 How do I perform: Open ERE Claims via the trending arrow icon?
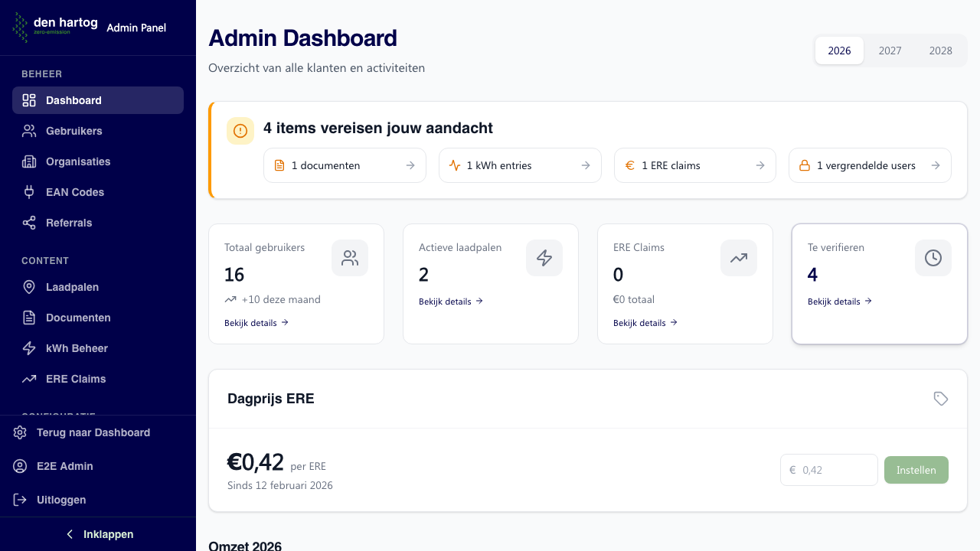[x=28, y=379]
